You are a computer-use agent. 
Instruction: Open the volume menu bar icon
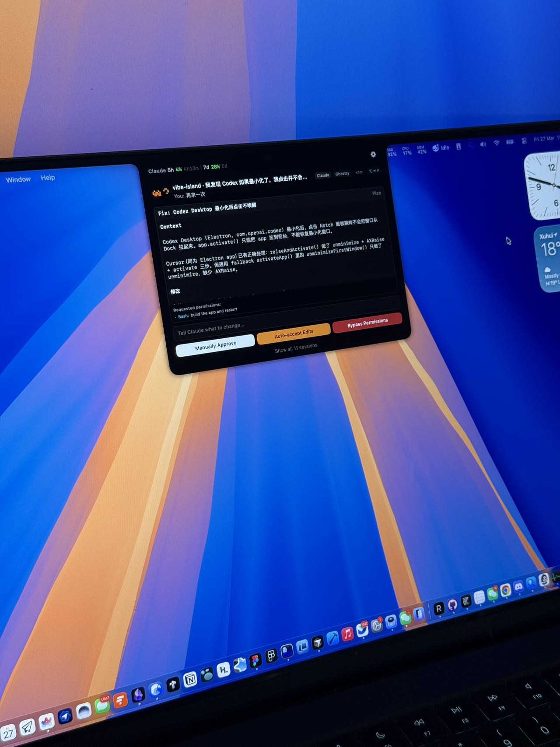[x=483, y=144]
